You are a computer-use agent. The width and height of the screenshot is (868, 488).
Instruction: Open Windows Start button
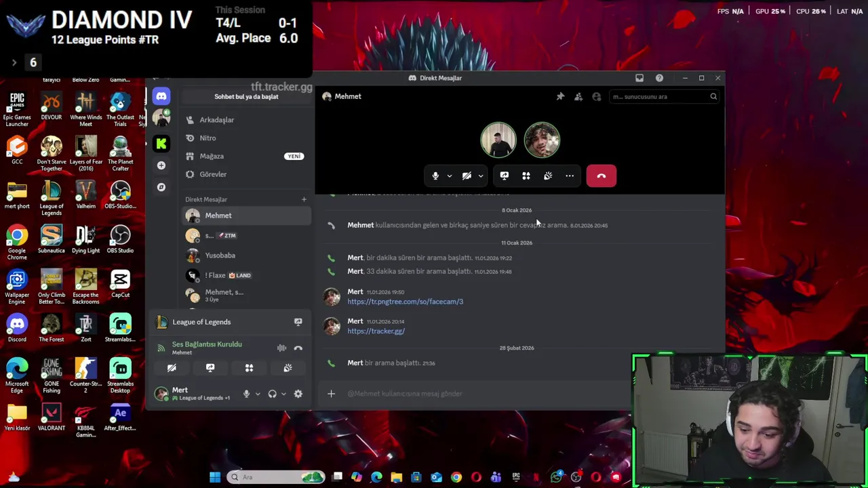[x=215, y=477]
